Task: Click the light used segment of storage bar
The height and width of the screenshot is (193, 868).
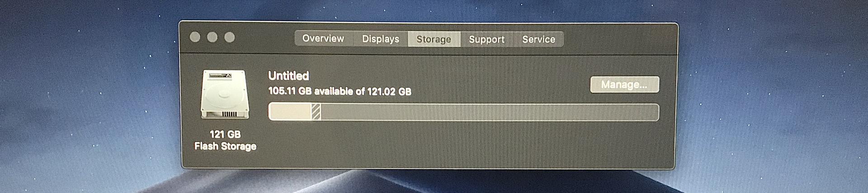Action: pyautogui.click(x=290, y=112)
